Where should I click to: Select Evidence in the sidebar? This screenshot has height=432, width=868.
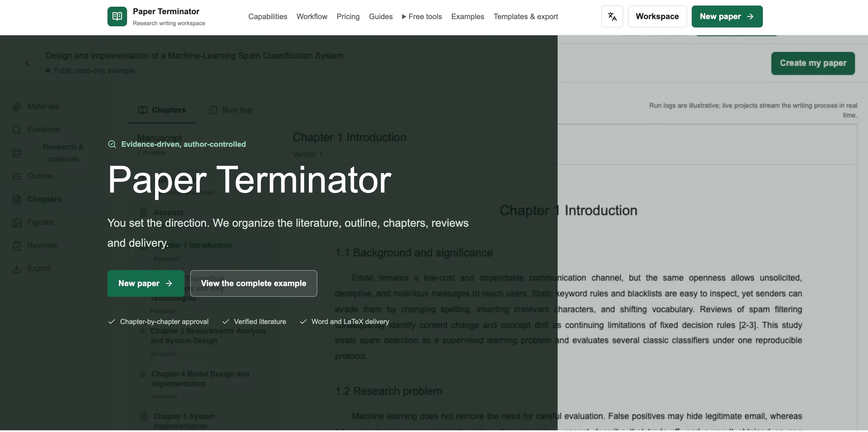(43, 130)
